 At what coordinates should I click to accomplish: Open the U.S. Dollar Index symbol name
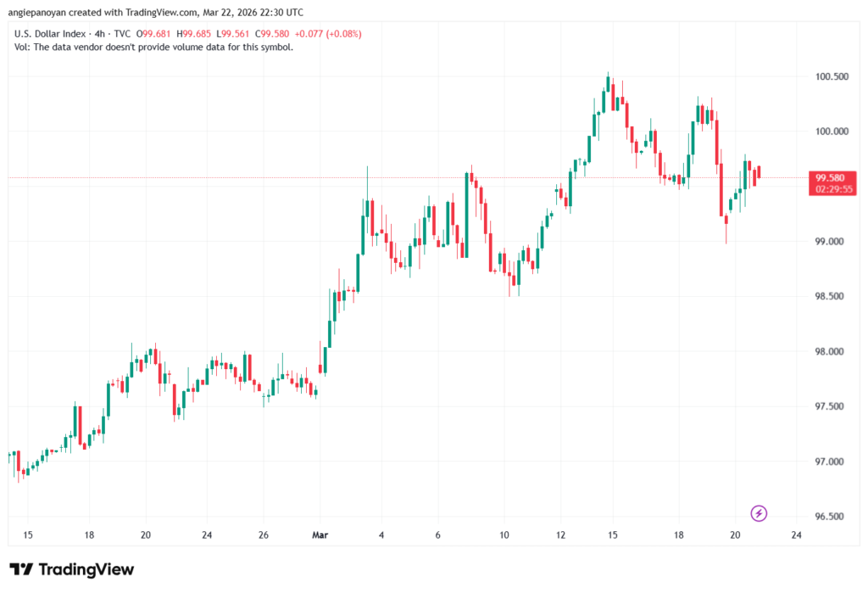(x=51, y=33)
